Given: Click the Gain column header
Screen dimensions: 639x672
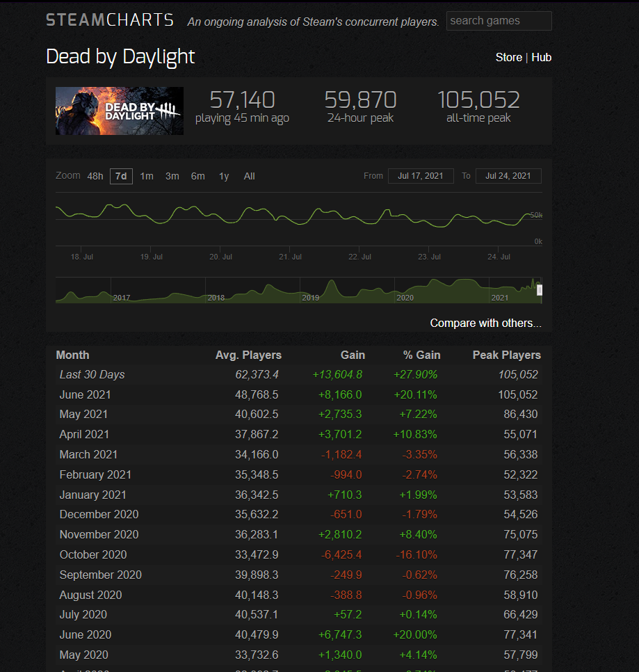Looking at the screenshot, I should tap(353, 355).
